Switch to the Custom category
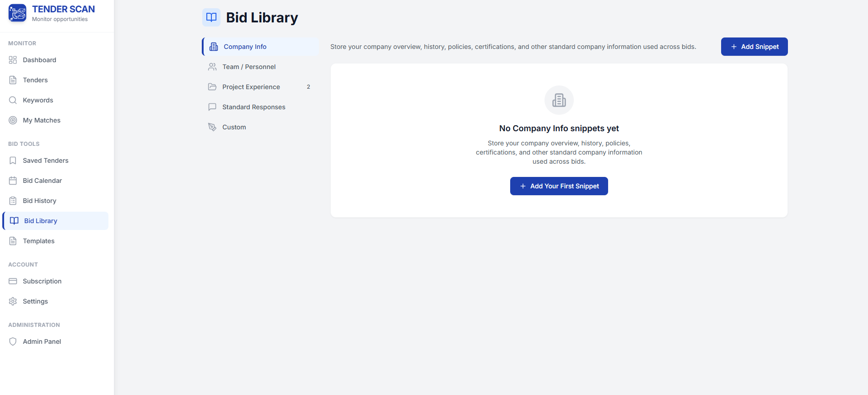868x395 pixels. (260, 127)
